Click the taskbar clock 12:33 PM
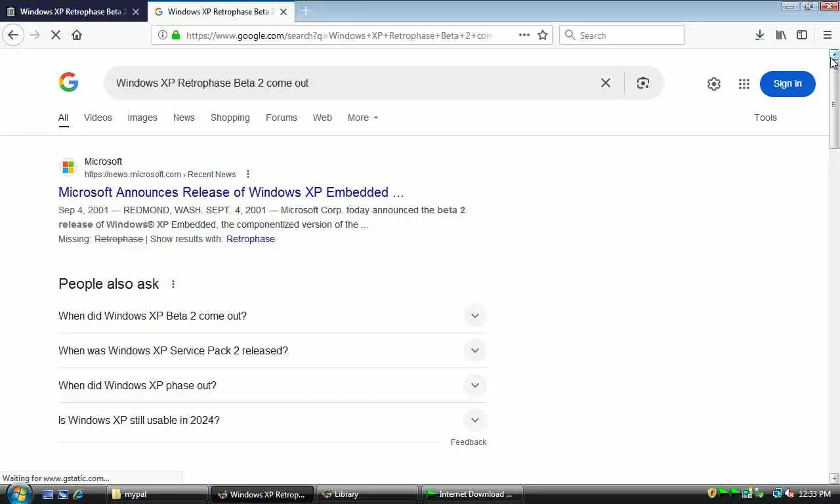Viewport: 840px width, 504px height. click(x=815, y=493)
